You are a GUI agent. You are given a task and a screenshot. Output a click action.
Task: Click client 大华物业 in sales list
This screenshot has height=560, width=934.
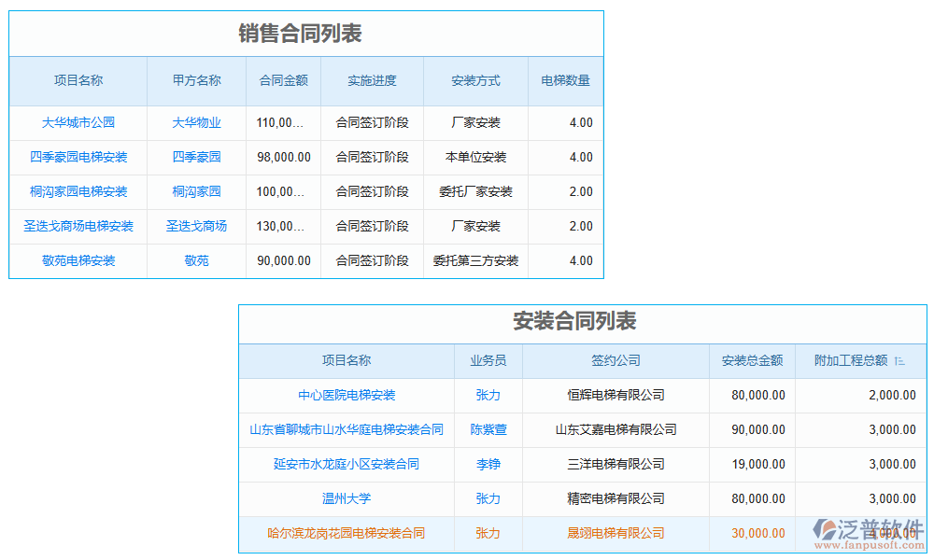point(196,122)
